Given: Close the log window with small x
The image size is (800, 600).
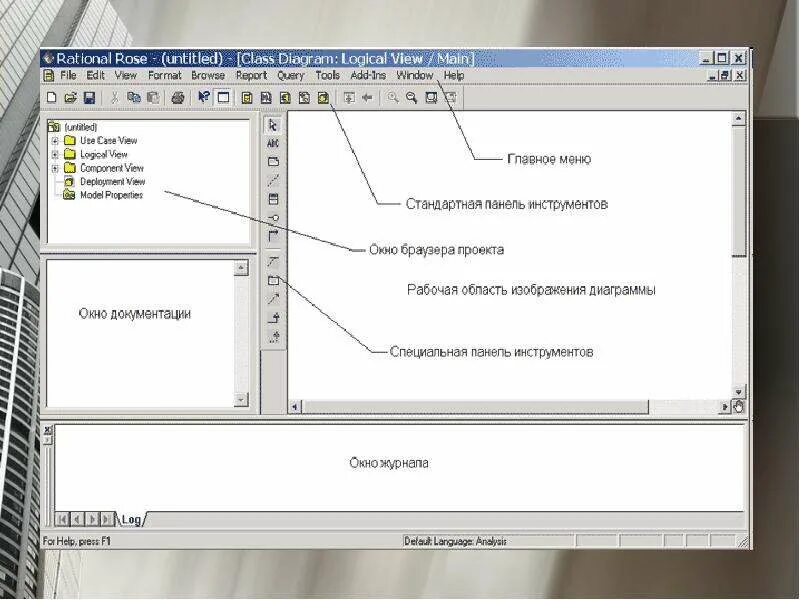Looking at the screenshot, I should 47,430.
